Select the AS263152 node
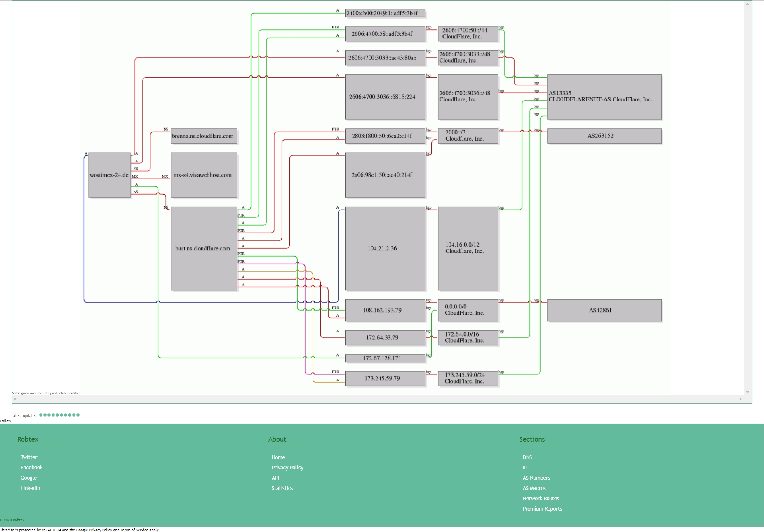 604,136
